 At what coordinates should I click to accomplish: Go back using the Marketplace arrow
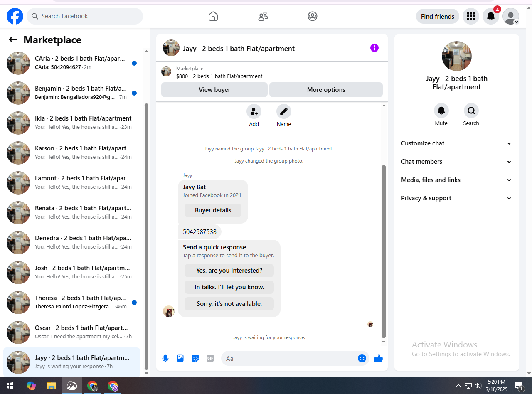(x=13, y=39)
